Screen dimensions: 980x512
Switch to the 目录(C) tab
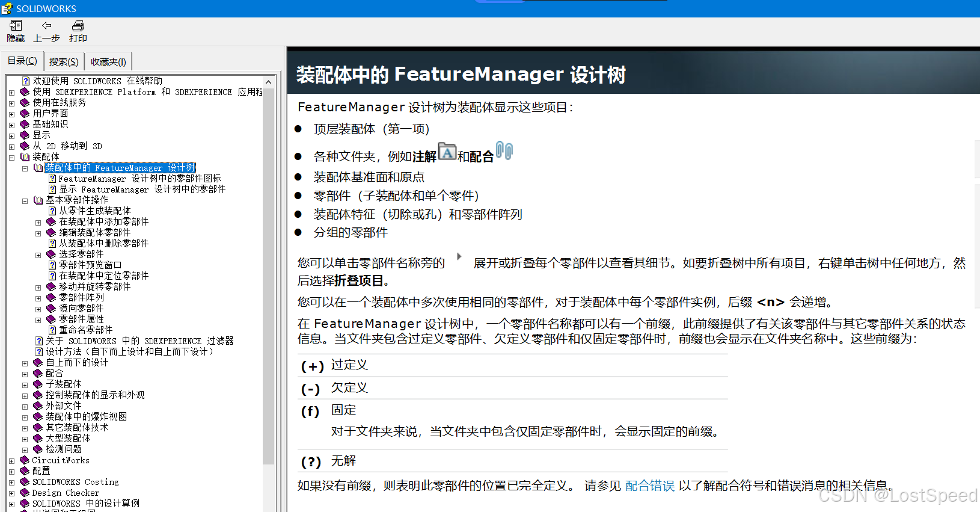[x=22, y=61]
